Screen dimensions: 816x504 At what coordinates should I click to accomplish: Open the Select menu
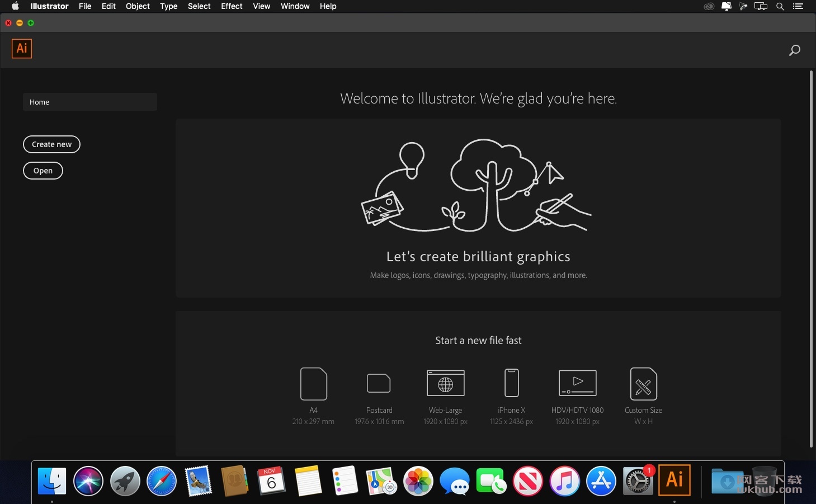(x=199, y=6)
